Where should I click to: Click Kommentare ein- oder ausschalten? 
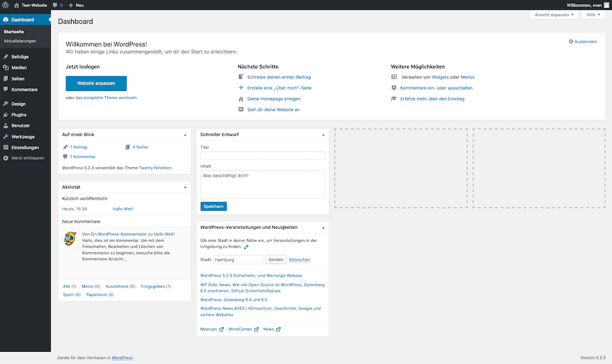click(436, 87)
